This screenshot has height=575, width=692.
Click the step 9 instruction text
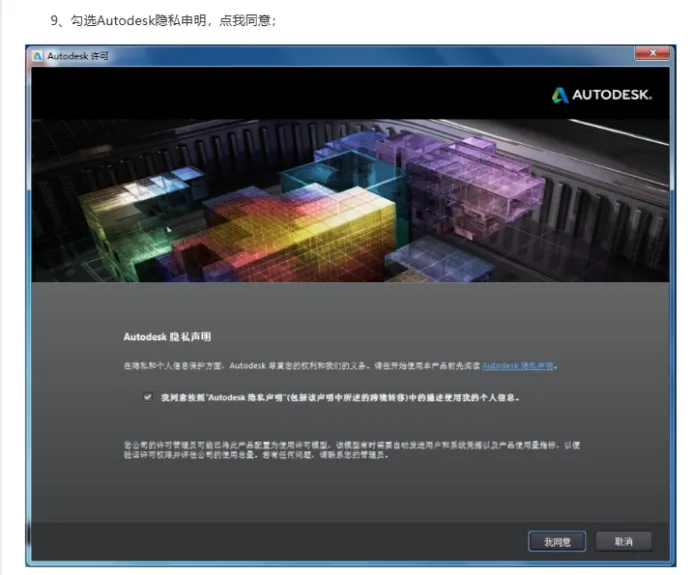pyautogui.click(x=163, y=20)
